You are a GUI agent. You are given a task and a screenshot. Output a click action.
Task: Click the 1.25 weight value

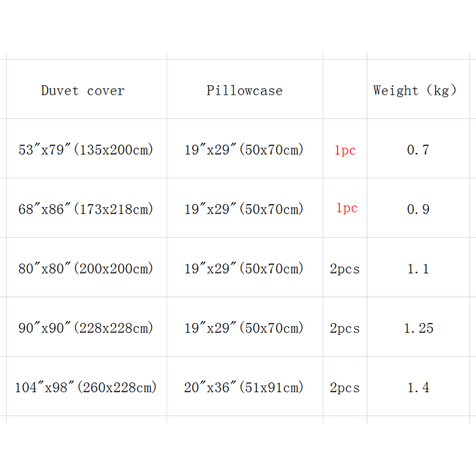pyautogui.click(x=418, y=328)
